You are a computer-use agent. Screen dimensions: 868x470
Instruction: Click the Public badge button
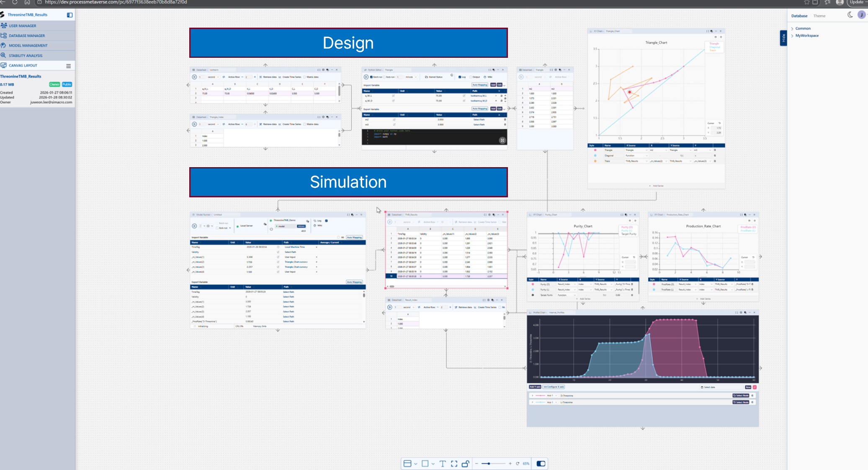(67, 84)
